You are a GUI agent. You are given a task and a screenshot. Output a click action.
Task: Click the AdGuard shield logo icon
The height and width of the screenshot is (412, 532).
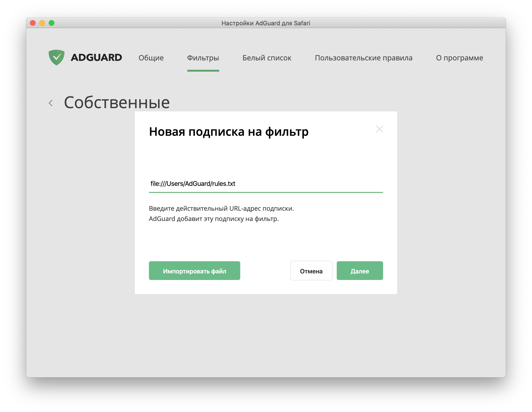pyautogui.click(x=56, y=57)
